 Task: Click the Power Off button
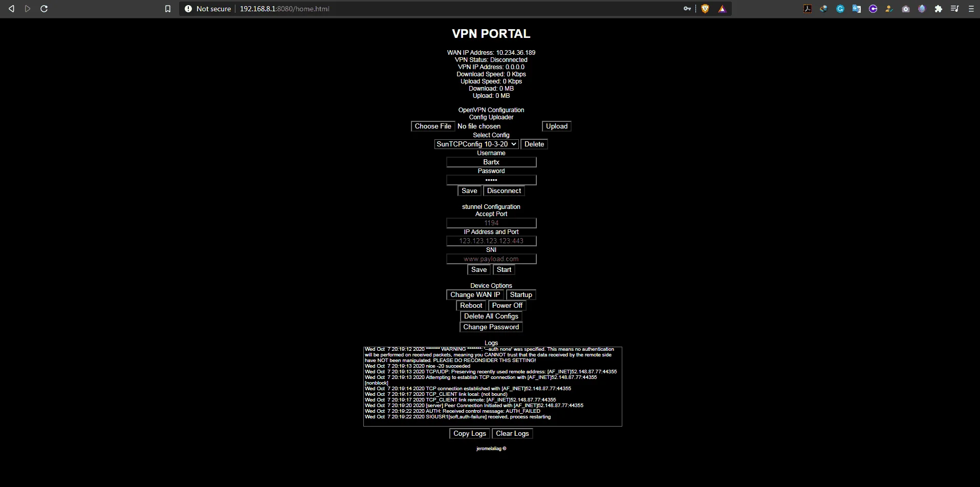click(508, 306)
